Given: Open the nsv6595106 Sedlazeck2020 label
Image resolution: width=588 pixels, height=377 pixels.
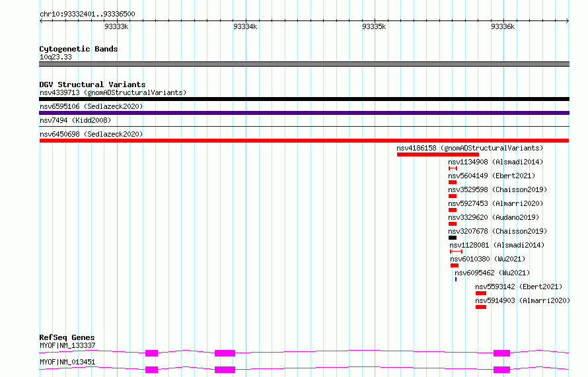Looking at the screenshot, I should (x=91, y=106).
